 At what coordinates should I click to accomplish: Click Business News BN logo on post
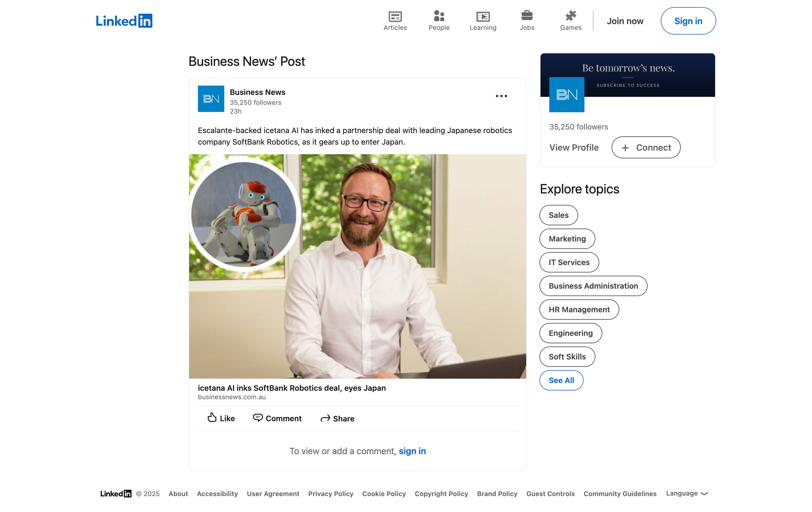click(x=211, y=99)
